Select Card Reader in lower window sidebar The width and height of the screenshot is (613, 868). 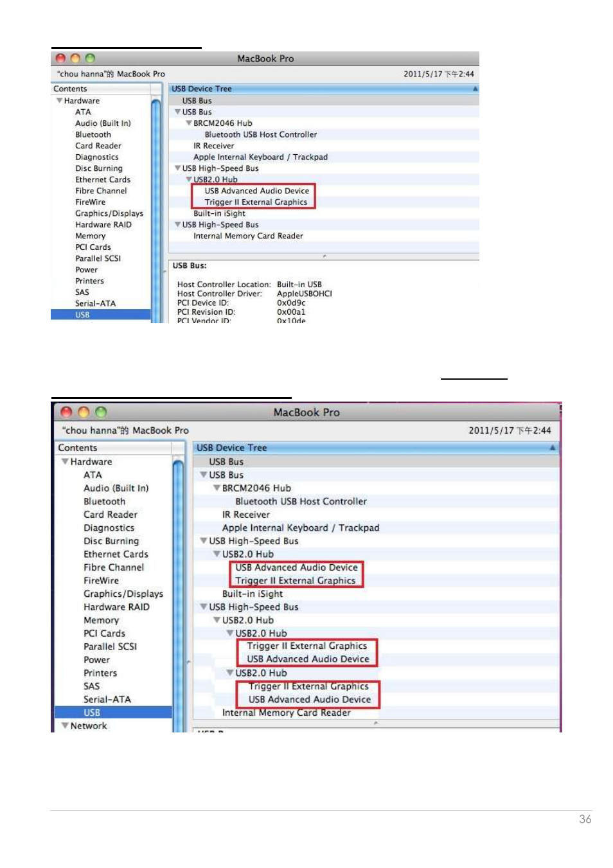pyautogui.click(x=111, y=515)
